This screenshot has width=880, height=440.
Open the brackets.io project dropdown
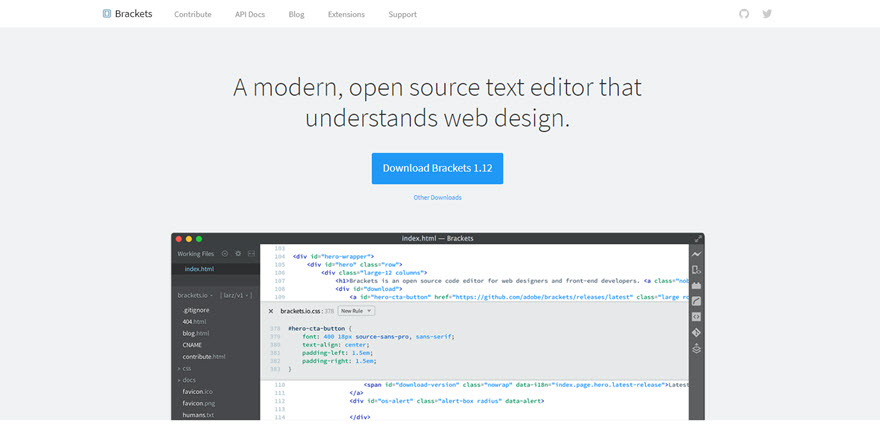point(196,296)
